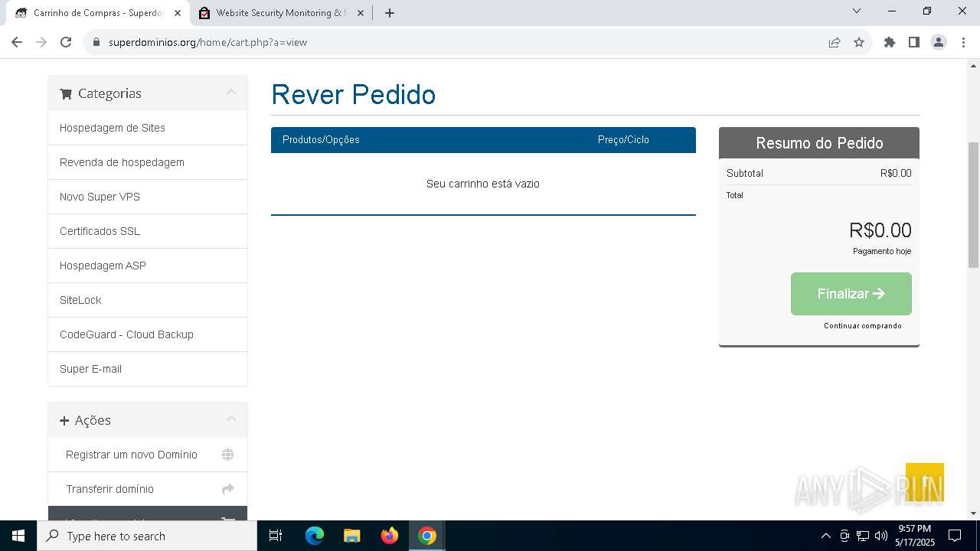Viewport: 980px width, 551px height.
Task: Close the Carrinho de Compras tab
Action: pos(178,13)
